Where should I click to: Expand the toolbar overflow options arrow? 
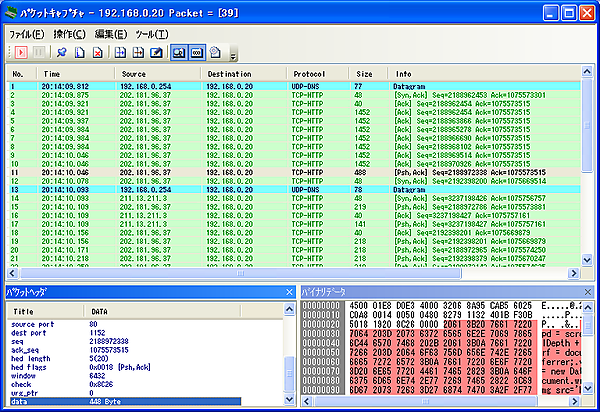tap(232, 55)
